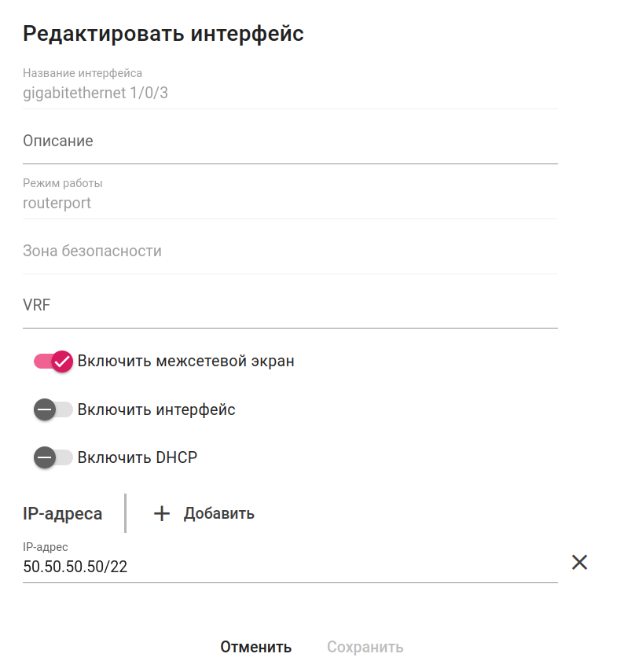Click the plus icon beside Добавить
This screenshot has width=624, height=672.
point(161,514)
